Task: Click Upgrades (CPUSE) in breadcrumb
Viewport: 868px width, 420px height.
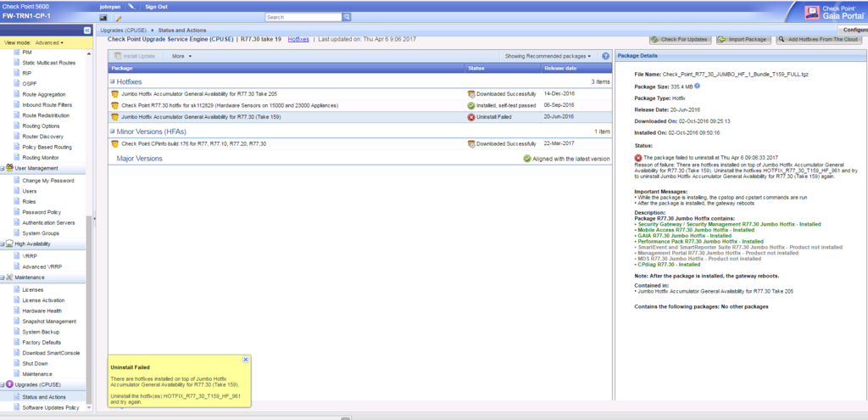Action: tap(124, 30)
